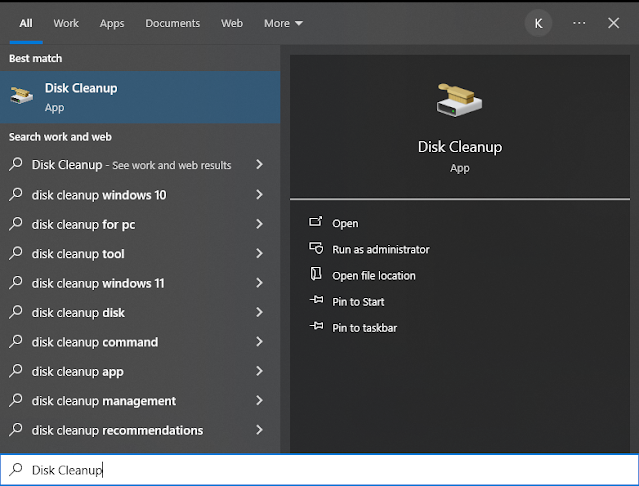Expand the chevron next to disk cleanup tool
Viewport: 639px width, 486px height.
coord(259,254)
